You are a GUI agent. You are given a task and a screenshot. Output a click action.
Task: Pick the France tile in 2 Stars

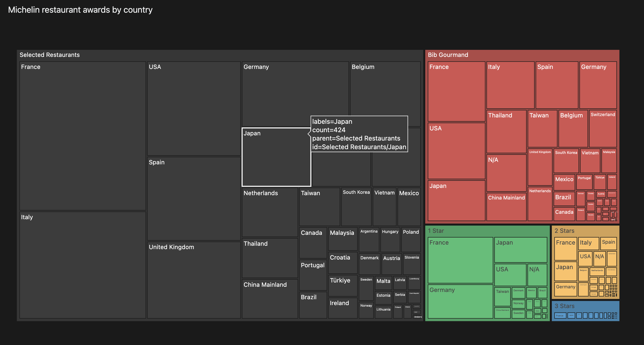[x=565, y=249]
